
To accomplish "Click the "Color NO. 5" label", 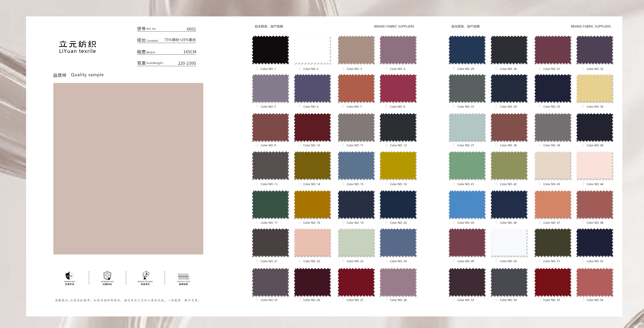I will click(x=268, y=107).
